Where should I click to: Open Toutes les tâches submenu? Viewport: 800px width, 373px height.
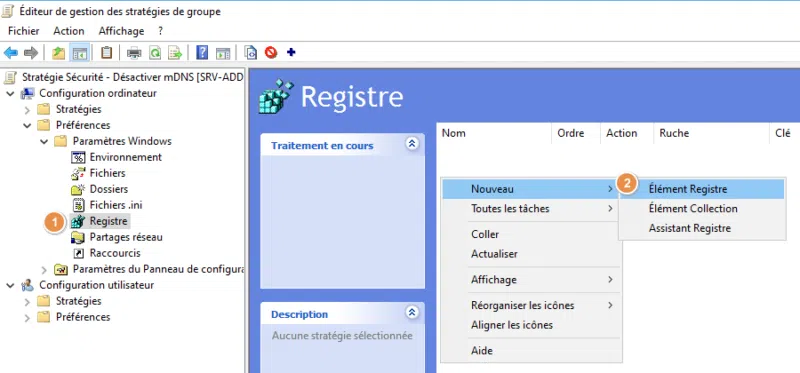click(x=530, y=209)
